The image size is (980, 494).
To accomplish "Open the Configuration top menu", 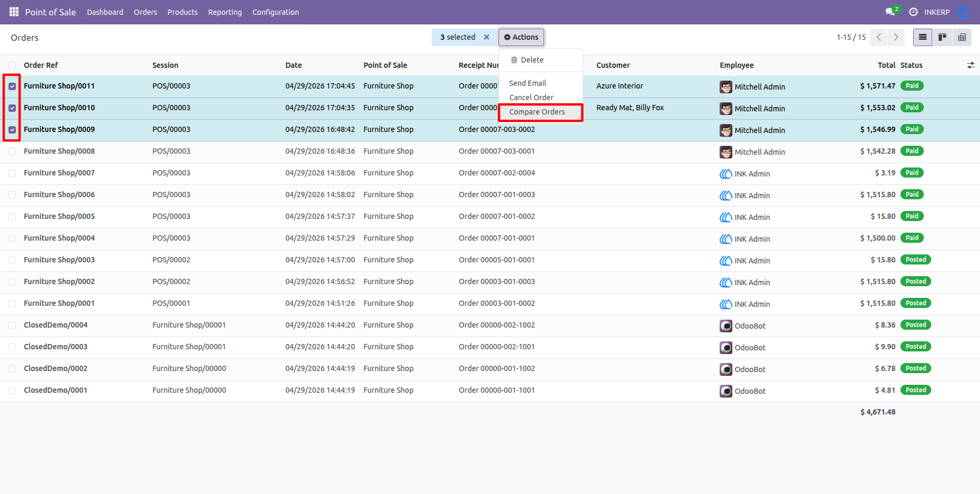I will [x=276, y=12].
